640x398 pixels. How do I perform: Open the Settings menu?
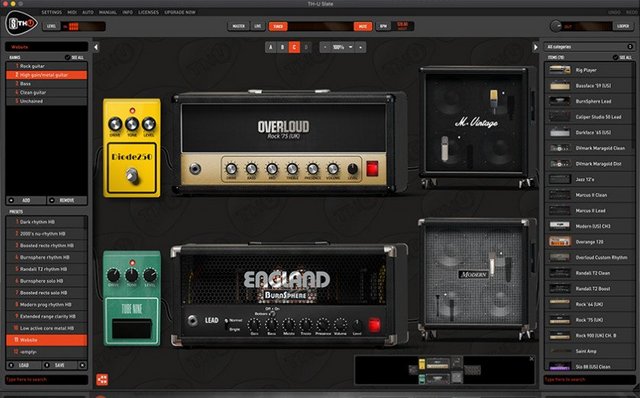(51, 12)
